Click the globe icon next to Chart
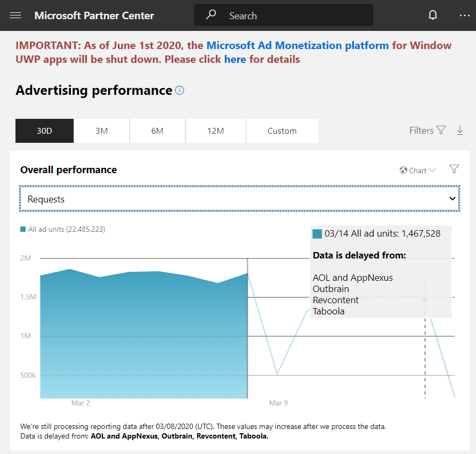This screenshot has width=476, height=454. pyautogui.click(x=403, y=171)
